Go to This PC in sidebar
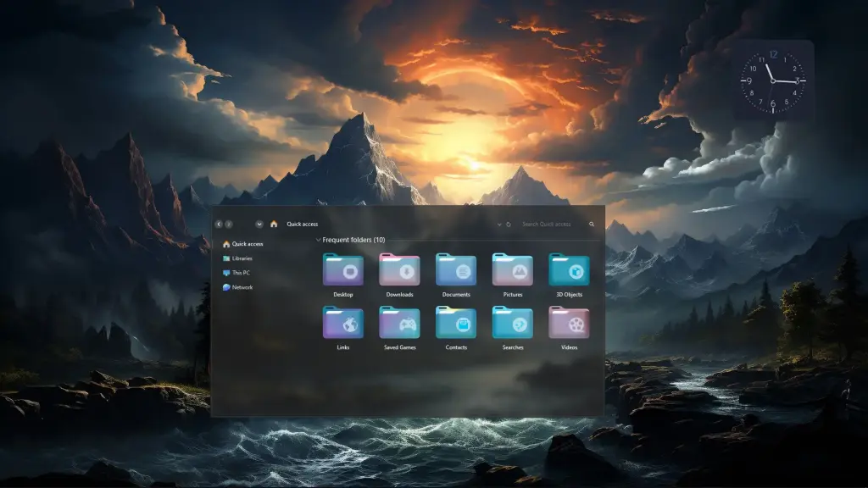Screen dimensions: 868x488 (241, 273)
